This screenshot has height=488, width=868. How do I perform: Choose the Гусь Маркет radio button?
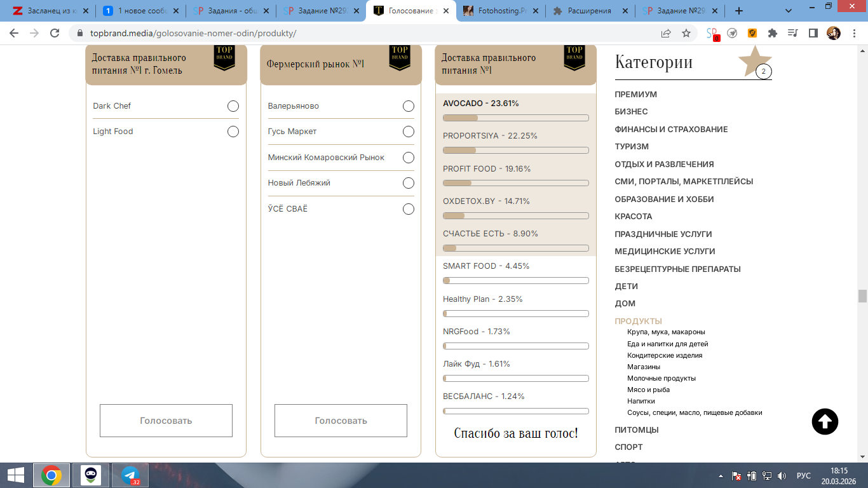(409, 132)
